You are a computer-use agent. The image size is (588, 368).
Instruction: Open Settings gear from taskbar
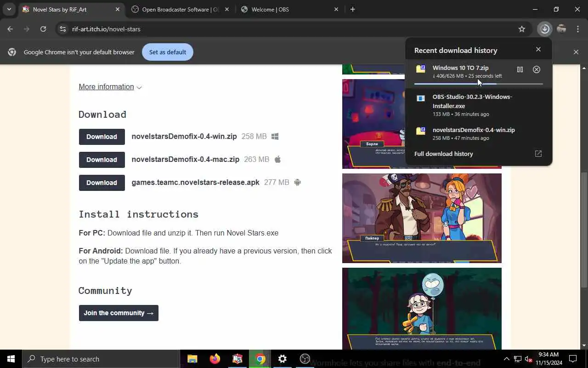pos(283,359)
